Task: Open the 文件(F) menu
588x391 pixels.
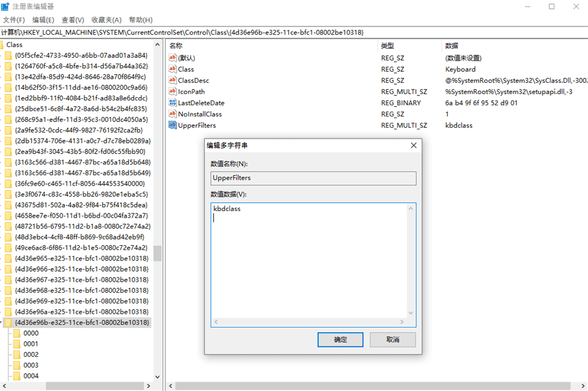Action: point(14,20)
